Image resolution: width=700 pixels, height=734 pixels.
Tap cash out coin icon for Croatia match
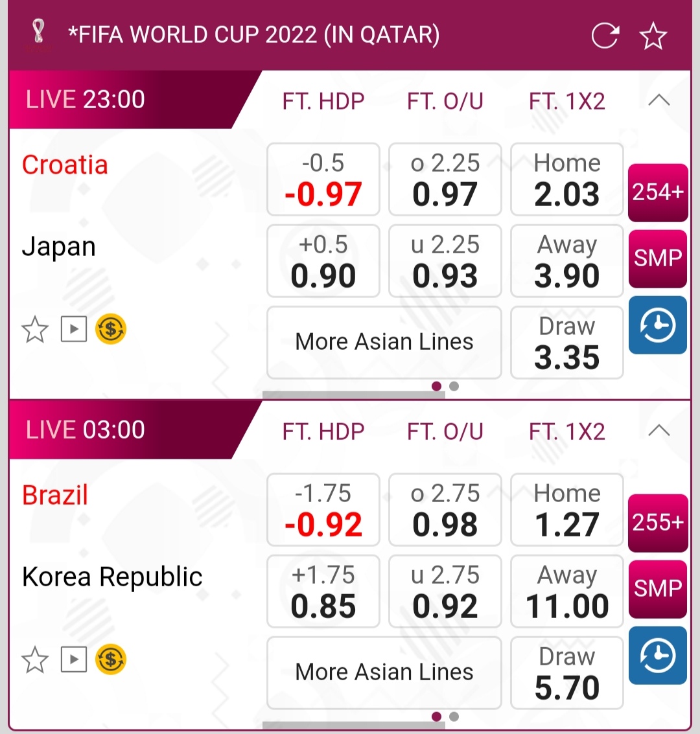(111, 330)
